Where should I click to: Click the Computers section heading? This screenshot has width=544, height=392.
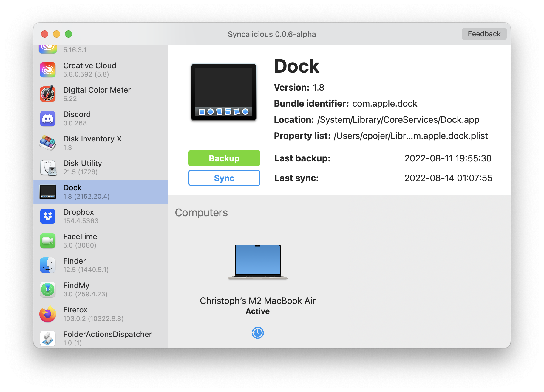pos(201,213)
